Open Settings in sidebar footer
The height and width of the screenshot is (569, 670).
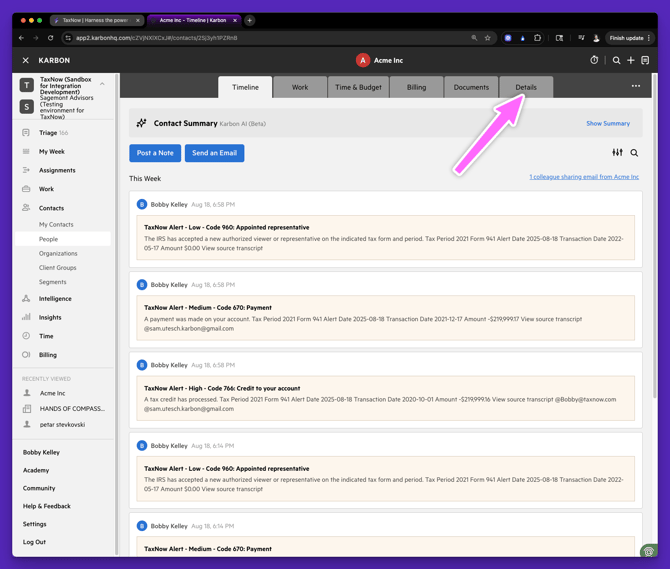point(35,524)
